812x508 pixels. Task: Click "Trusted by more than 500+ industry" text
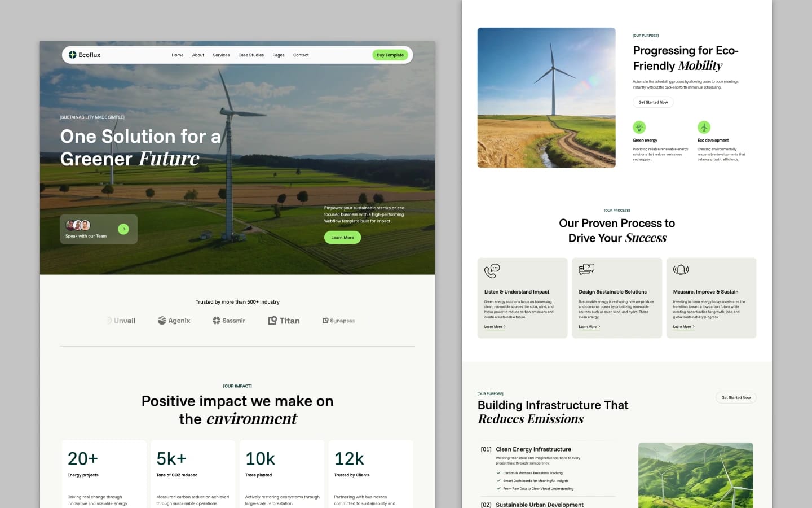click(x=237, y=302)
